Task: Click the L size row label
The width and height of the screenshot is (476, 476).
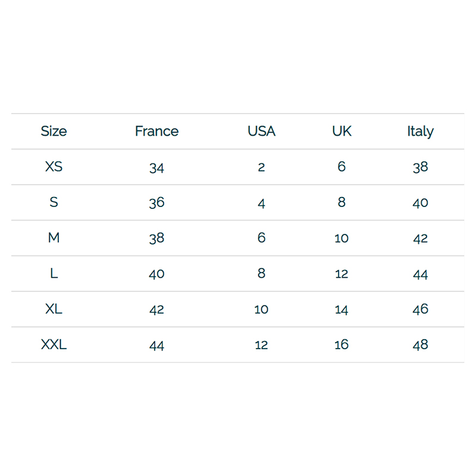Action: coord(54,273)
